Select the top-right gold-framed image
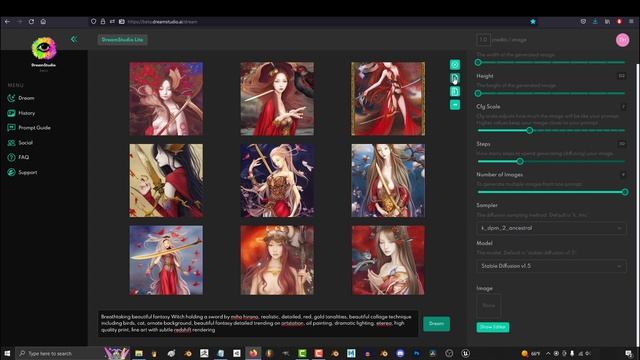Image resolution: width=640 pixels, height=360 pixels. click(388, 98)
